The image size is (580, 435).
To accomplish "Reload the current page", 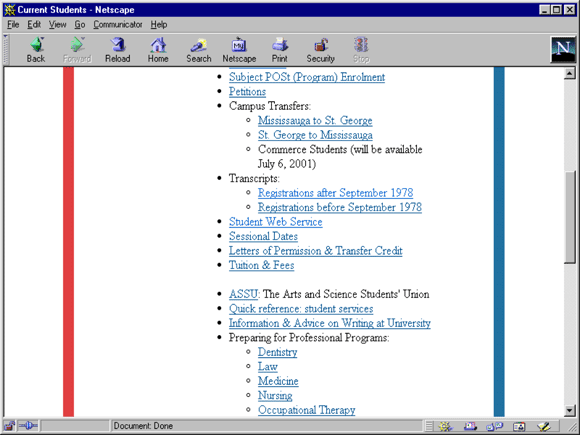I will click(x=118, y=50).
